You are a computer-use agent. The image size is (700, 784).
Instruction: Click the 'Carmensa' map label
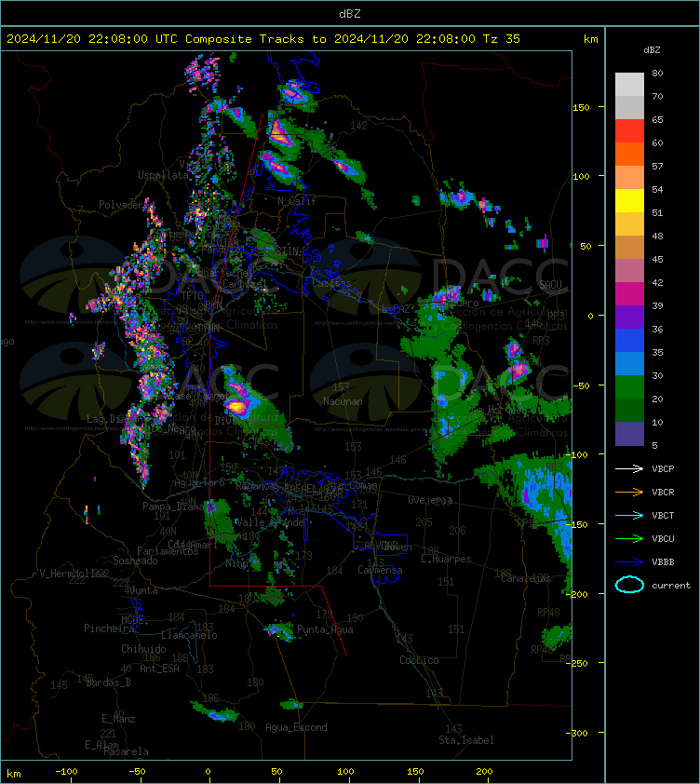pos(380,570)
